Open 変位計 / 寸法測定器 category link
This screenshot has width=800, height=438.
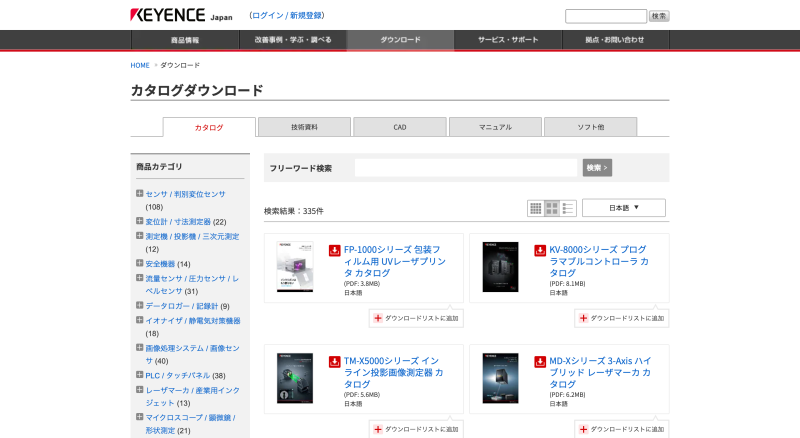point(178,222)
